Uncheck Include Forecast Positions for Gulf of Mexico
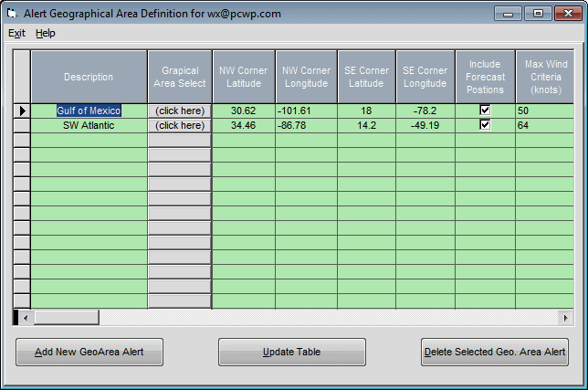The width and height of the screenshot is (588, 390). [485, 110]
